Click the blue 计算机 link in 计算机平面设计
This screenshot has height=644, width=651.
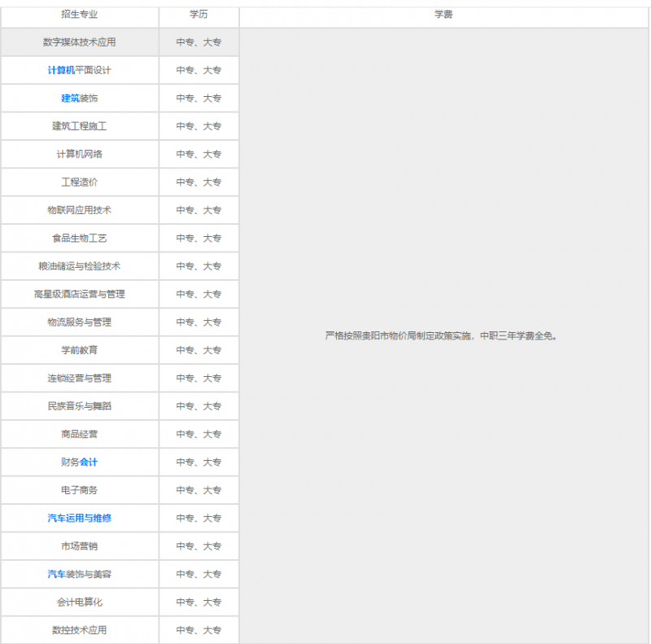(x=61, y=70)
